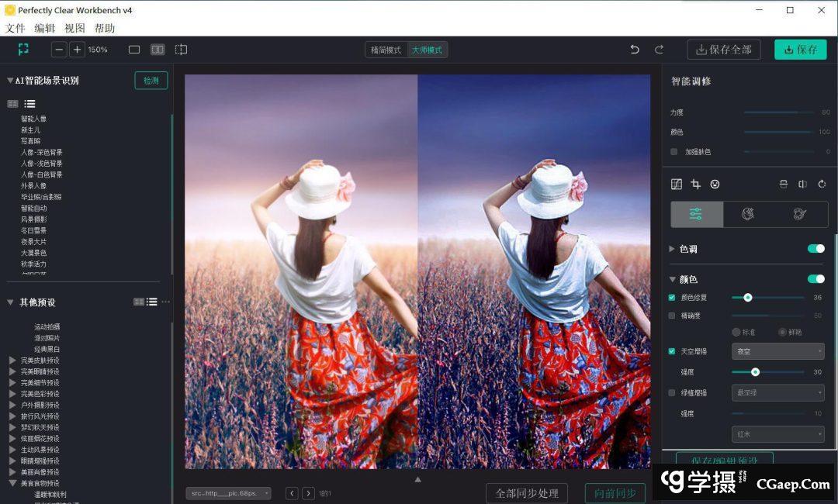Screen dimensions: 838x504
Task: Click the 颜色修复 slider handle
Action: [x=748, y=298]
